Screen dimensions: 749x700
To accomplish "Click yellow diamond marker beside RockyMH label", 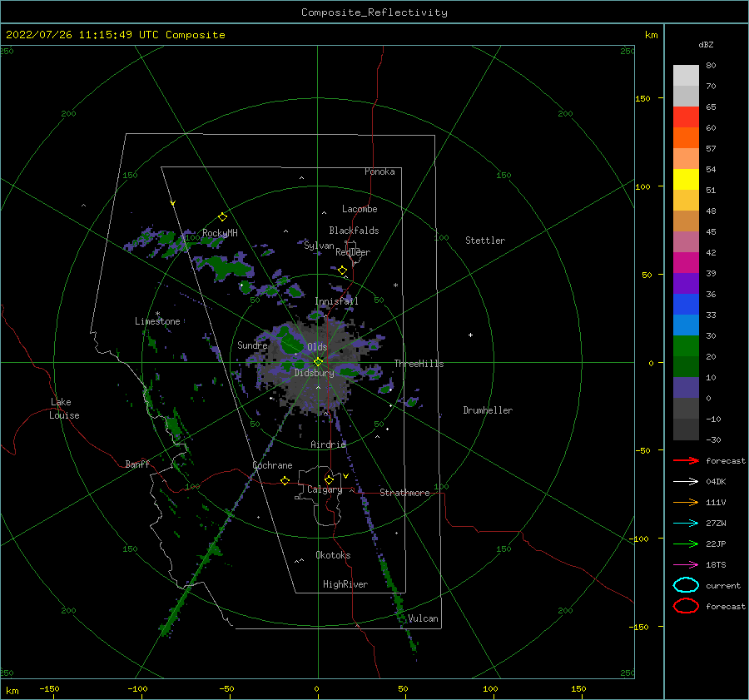I will (222, 217).
